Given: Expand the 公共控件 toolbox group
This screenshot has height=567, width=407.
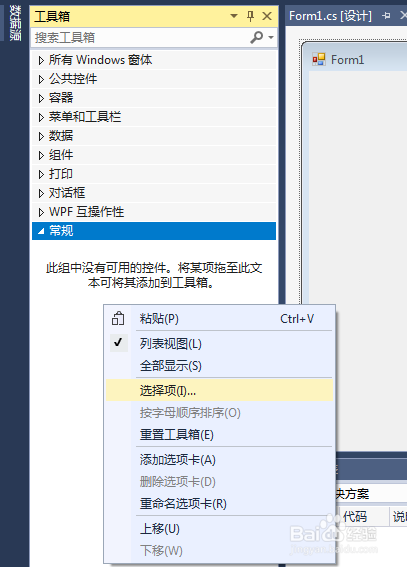Looking at the screenshot, I should click(41, 79).
